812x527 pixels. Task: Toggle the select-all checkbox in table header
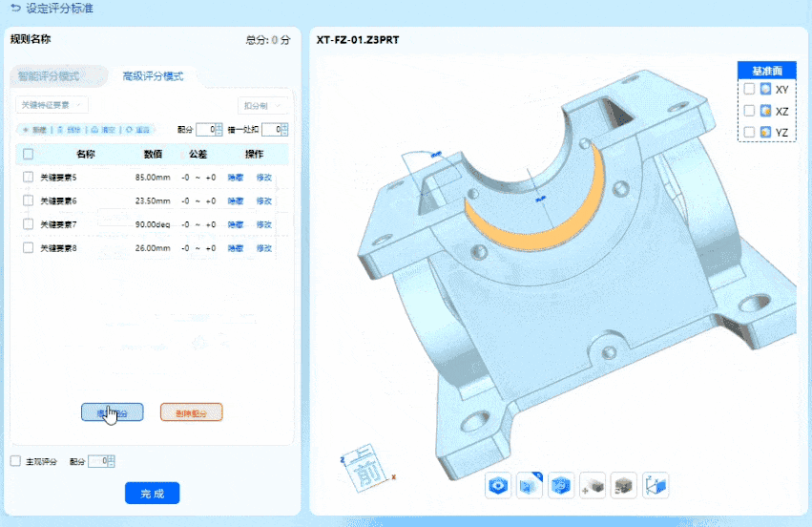point(29,154)
